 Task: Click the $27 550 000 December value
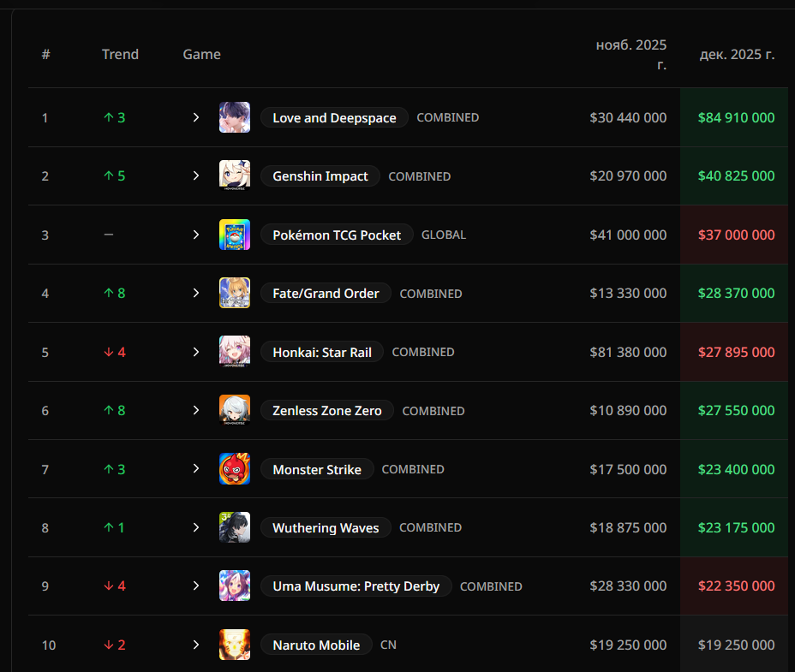[736, 410]
